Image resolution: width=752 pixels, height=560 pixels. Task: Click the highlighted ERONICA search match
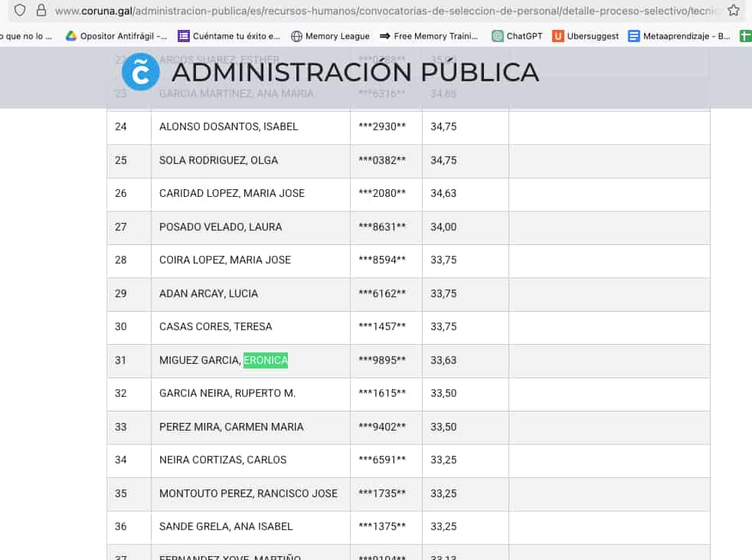tap(266, 360)
